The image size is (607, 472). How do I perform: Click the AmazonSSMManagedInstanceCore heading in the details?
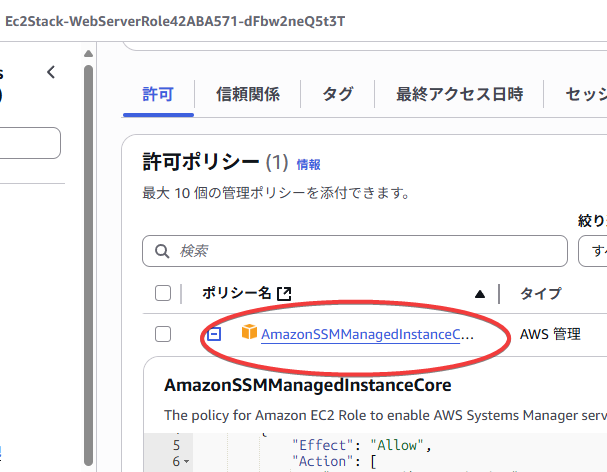(307, 385)
